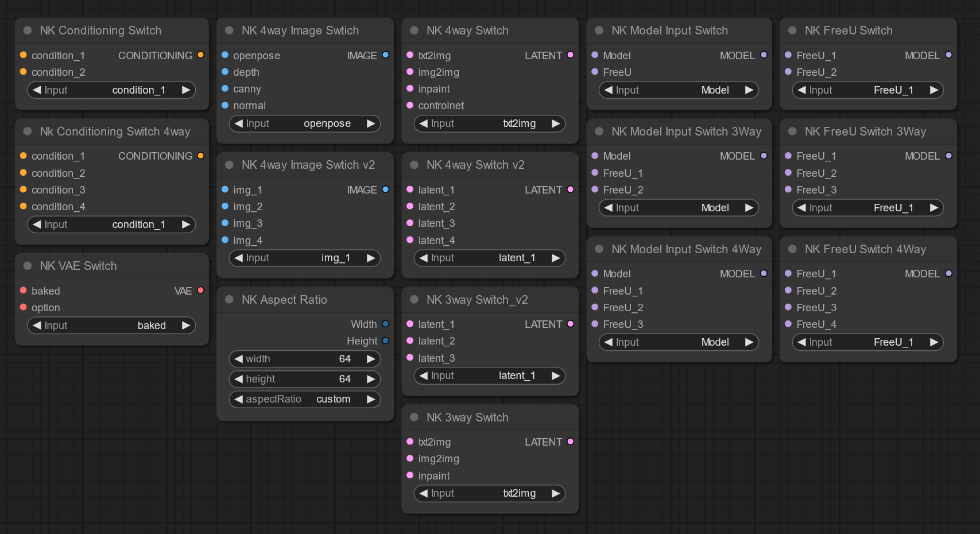Viewport: 980px width, 534px height.
Task: Click FreeU_2 port on NK Model Input Switch 3Way
Action: point(595,189)
